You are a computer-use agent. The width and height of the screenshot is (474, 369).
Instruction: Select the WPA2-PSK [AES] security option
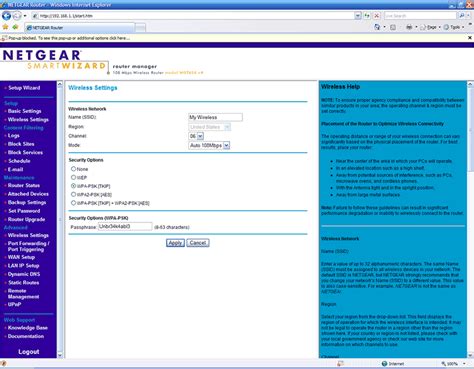point(73,194)
